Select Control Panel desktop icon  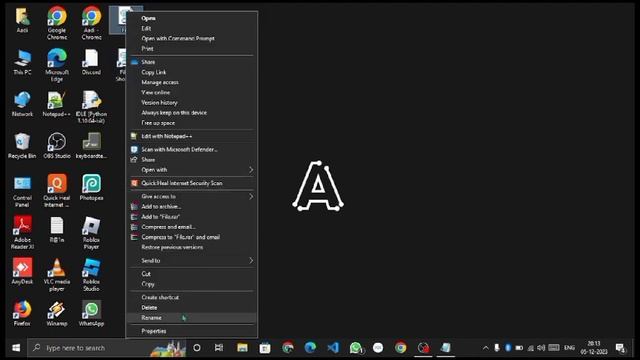(x=22, y=191)
